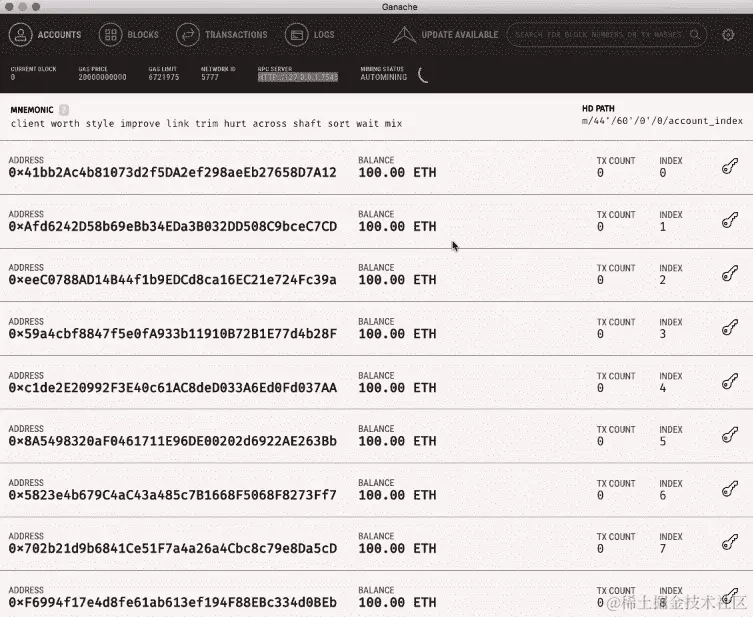Click the network ID value 5777
The width and height of the screenshot is (753, 617).
(210, 77)
